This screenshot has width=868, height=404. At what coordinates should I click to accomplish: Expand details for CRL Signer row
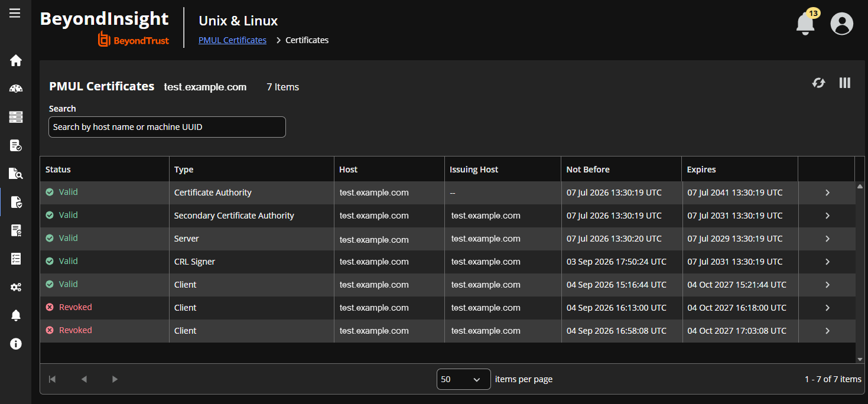[827, 262]
